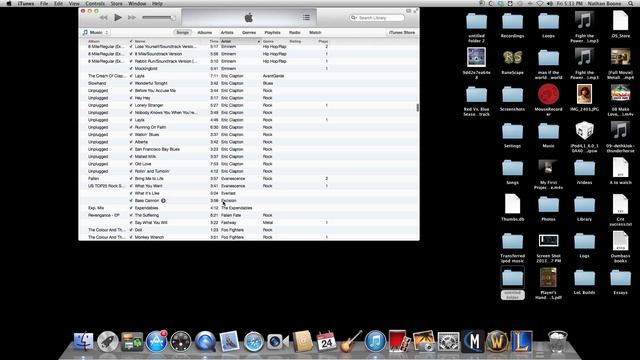This screenshot has width=640, height=360.
Task: Launch League of Legends Dock icon
Action: pos(521,341)
